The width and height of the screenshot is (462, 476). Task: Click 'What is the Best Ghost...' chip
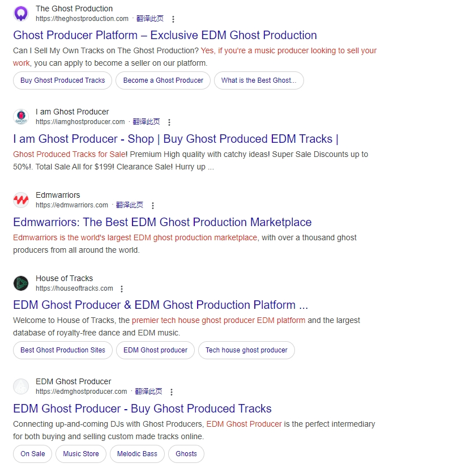pos(259,80)
